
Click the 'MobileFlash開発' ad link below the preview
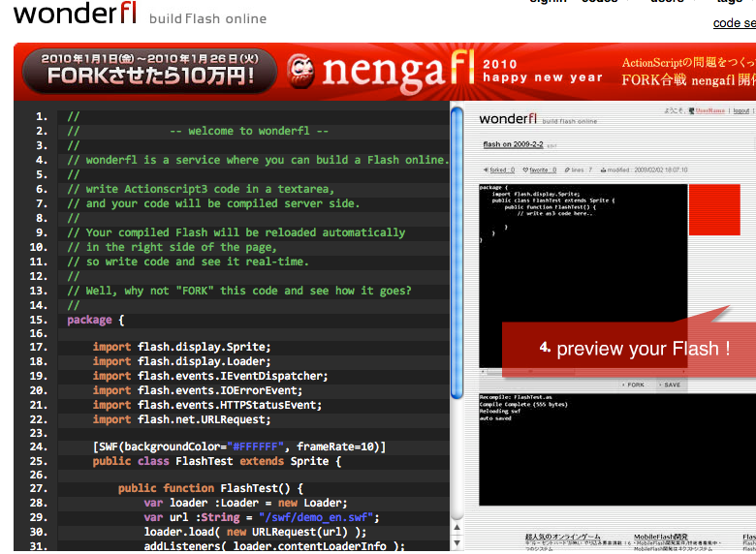pos(661,537)
